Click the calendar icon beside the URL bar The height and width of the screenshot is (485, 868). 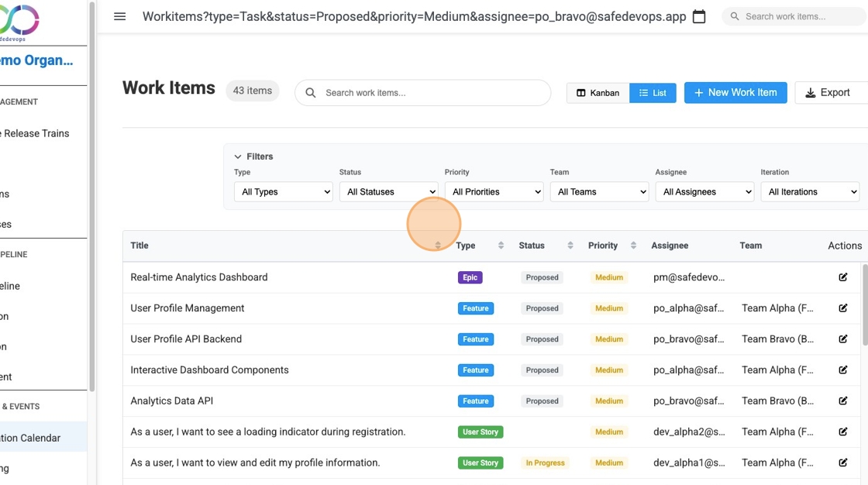click(x=698, y=15)
